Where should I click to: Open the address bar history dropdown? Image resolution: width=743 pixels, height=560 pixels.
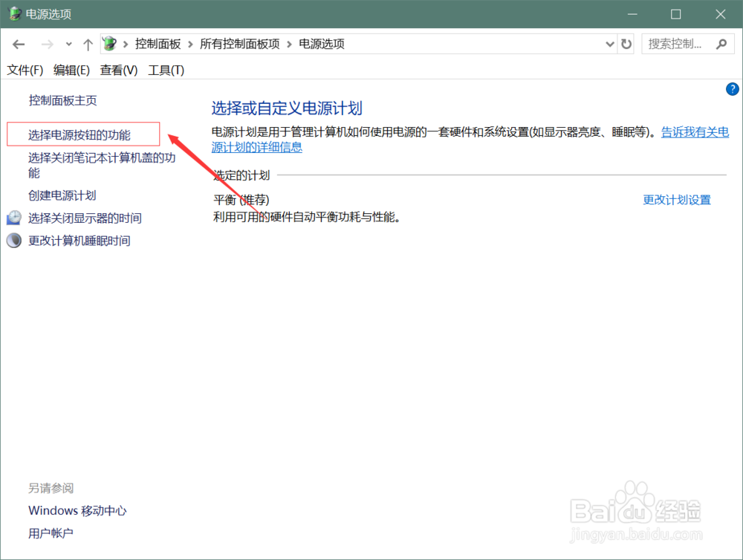[x=609, y=44]
